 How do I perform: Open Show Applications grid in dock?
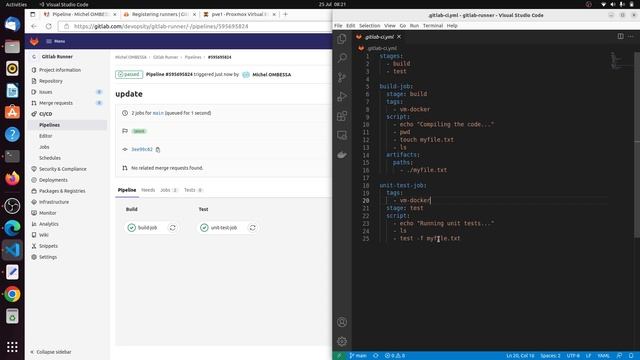[x=12, y=347]
